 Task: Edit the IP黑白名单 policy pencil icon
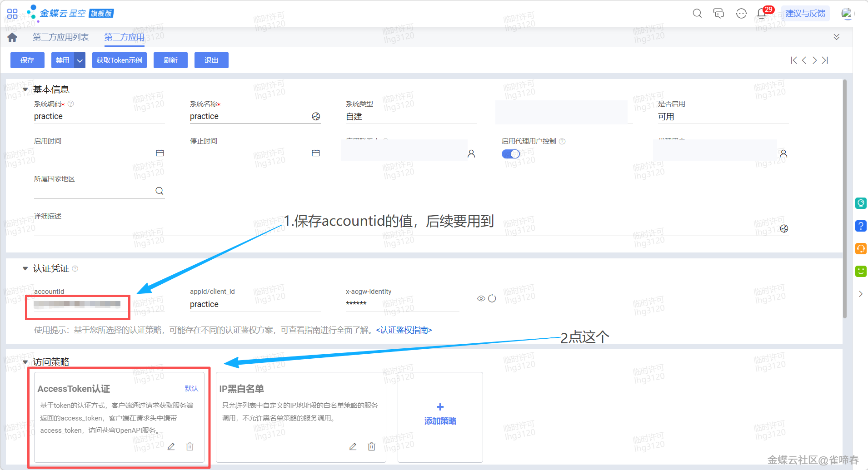tap(353, 446)
